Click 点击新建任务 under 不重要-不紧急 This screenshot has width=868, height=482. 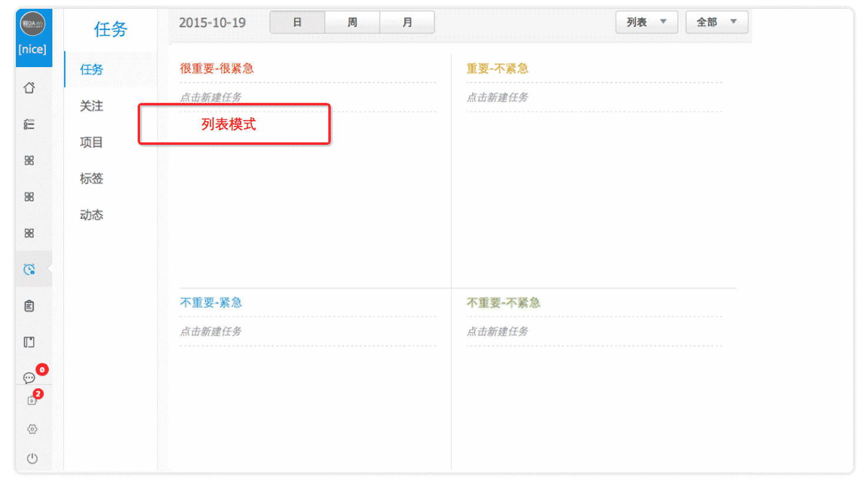(497, 331)
